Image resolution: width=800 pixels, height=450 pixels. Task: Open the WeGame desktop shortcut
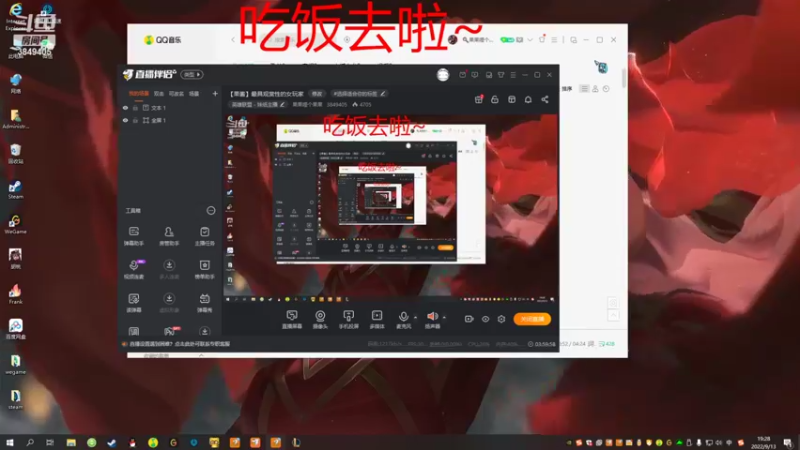point(15,224)
